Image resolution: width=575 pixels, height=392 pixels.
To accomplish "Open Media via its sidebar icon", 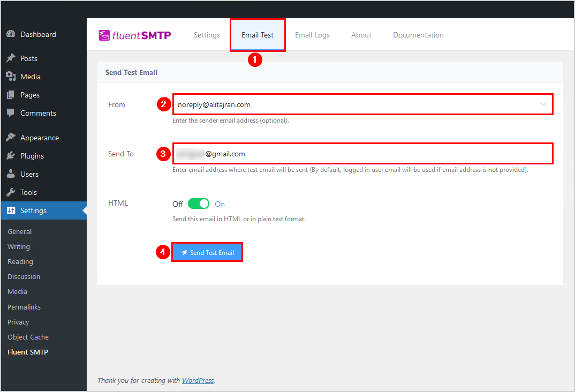I will 11,77.
